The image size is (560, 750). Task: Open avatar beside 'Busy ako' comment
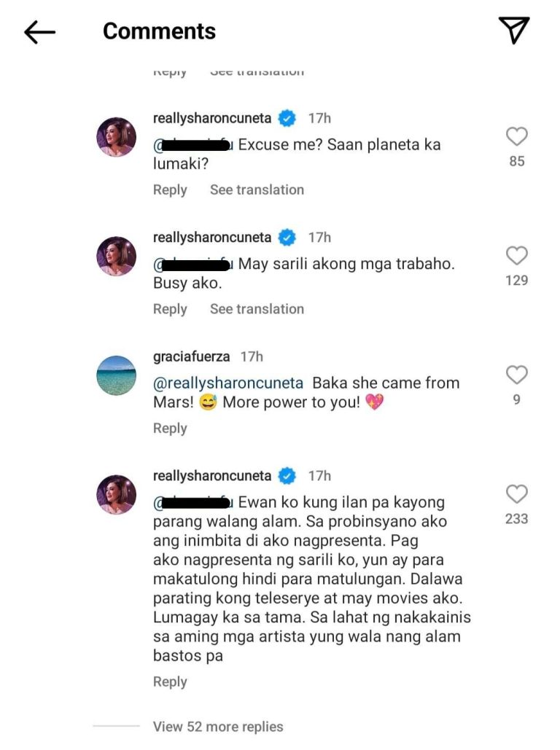click(117, 256)
